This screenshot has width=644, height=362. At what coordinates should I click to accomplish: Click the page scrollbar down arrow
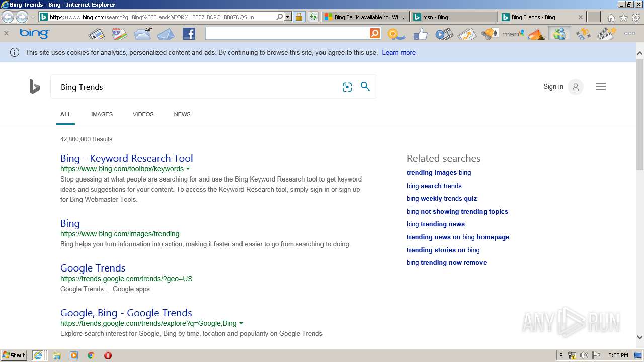(640, 337)
